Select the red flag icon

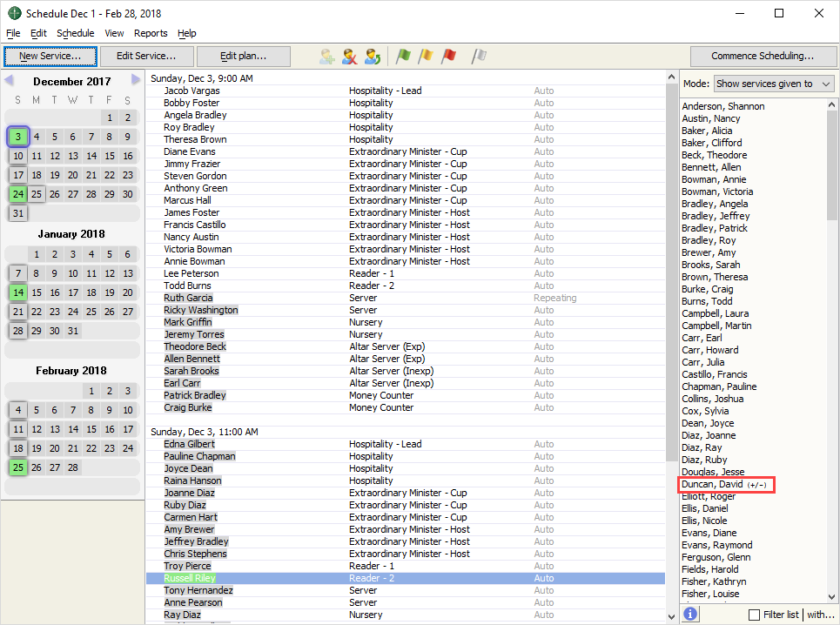448,57
